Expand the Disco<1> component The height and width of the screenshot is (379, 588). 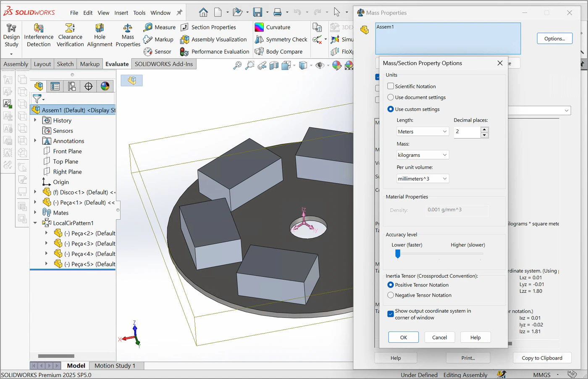[x=35, y=192]
